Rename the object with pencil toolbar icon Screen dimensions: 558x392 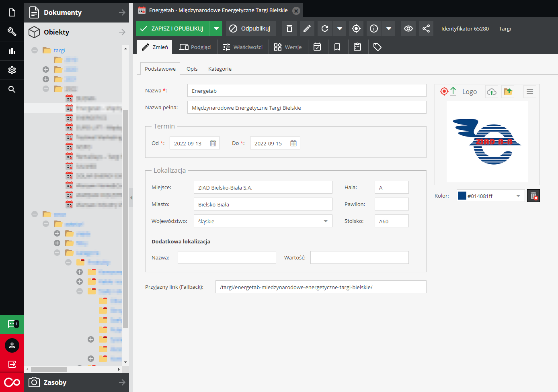tap(307, 29)
